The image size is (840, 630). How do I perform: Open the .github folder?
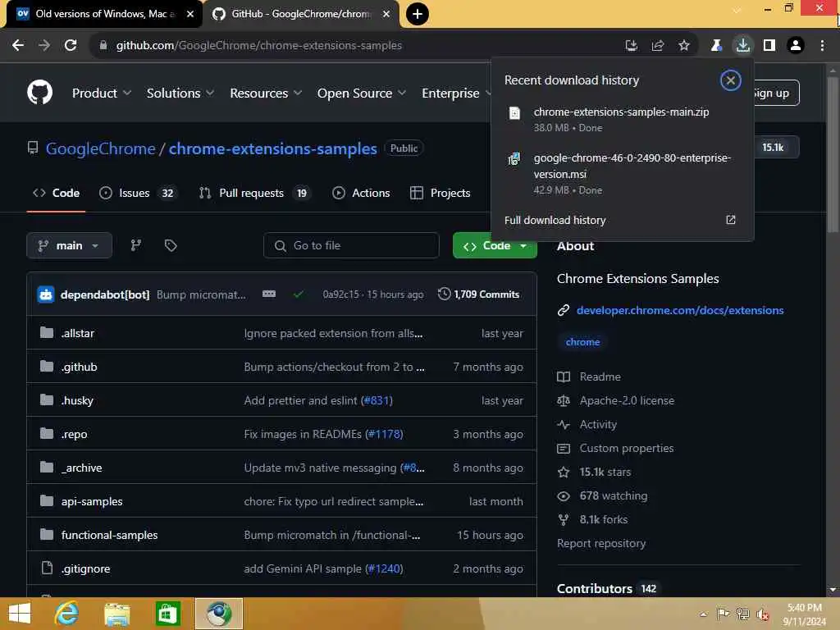click(80, 367)
